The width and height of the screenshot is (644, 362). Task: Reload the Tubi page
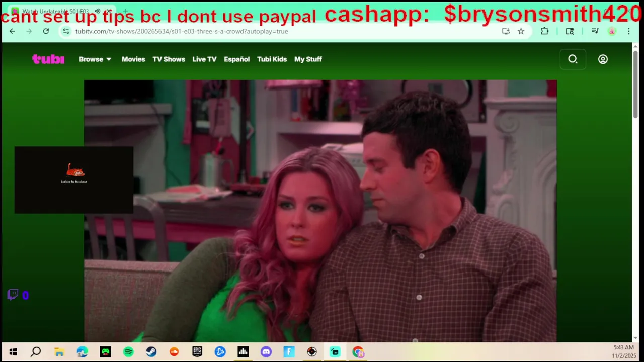click(46, 31)
